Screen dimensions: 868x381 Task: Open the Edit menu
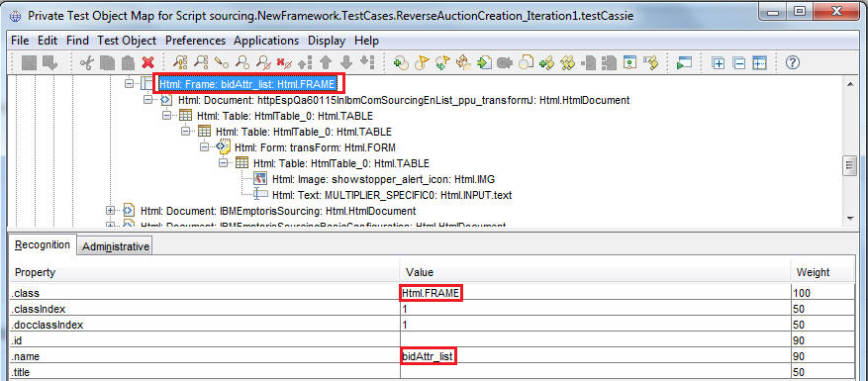coord(48,41)
